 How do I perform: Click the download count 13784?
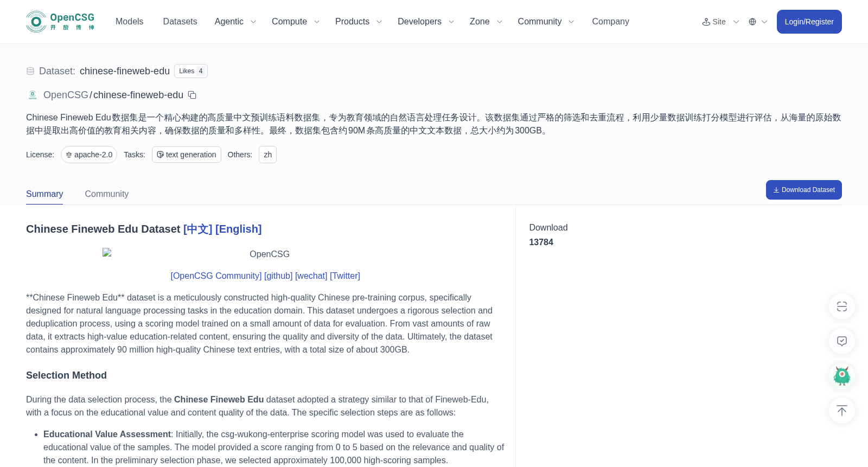tap(541, 242)
